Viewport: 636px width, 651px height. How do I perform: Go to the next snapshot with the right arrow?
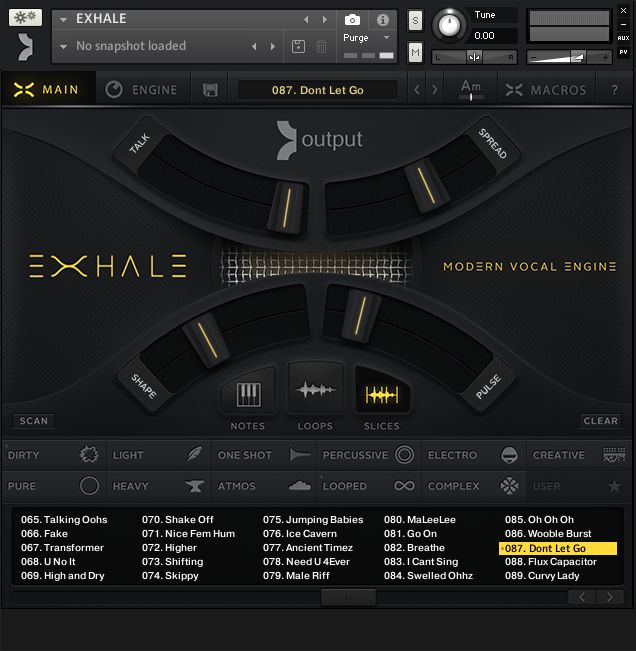pyautogui.click(x=273, y=46)
